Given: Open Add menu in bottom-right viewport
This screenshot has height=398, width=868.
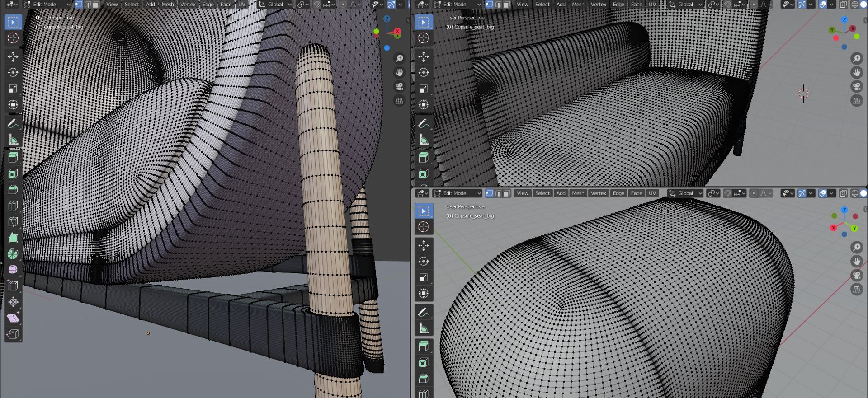Looking at the screenshot, I should click(561, 193).
